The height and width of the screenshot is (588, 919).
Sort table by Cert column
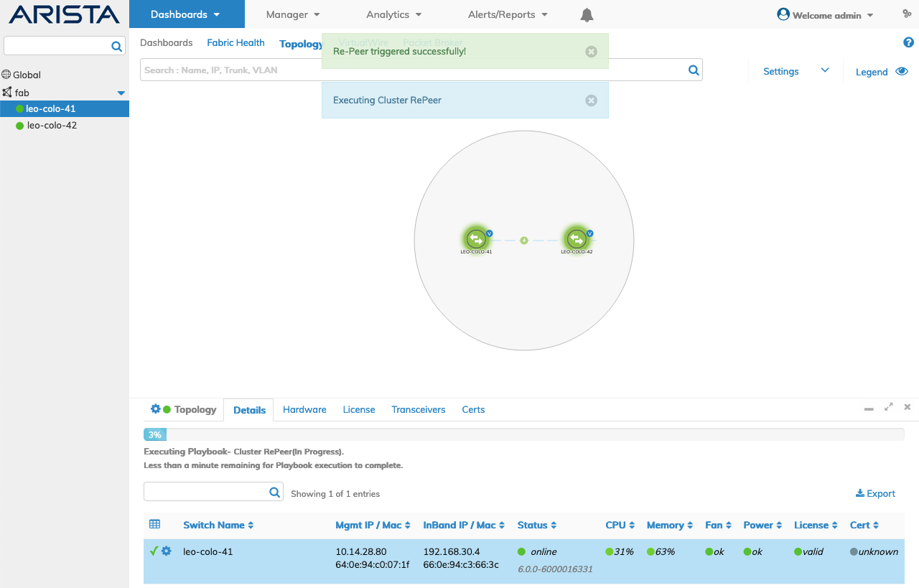pyautogui.click(x=864, y=525)
